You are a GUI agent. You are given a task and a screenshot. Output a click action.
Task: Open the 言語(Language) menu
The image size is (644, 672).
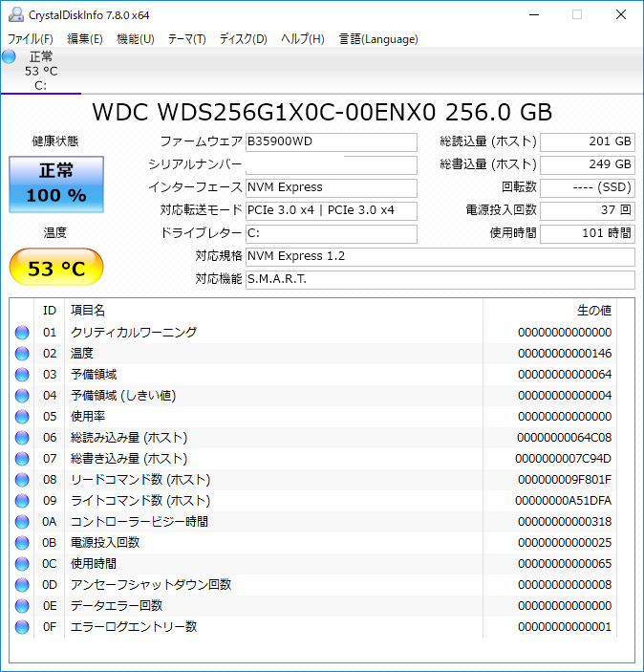378,39
